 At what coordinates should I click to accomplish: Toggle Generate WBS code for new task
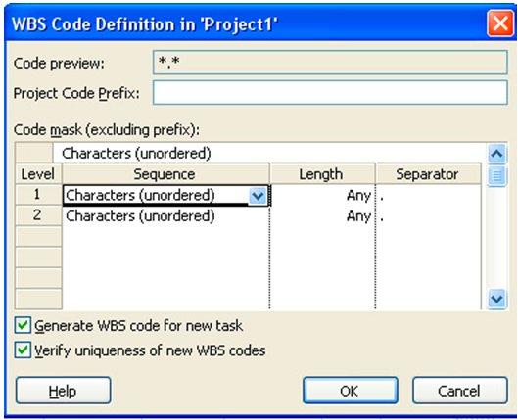(x=23, y=326)
